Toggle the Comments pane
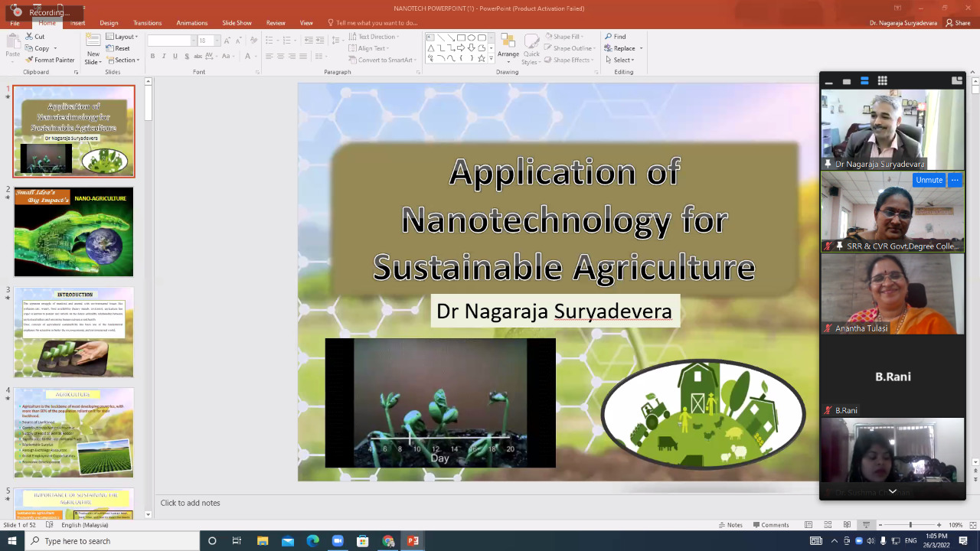Image resolution: width=980 pixels, height=551 pixels. (770, 525)
